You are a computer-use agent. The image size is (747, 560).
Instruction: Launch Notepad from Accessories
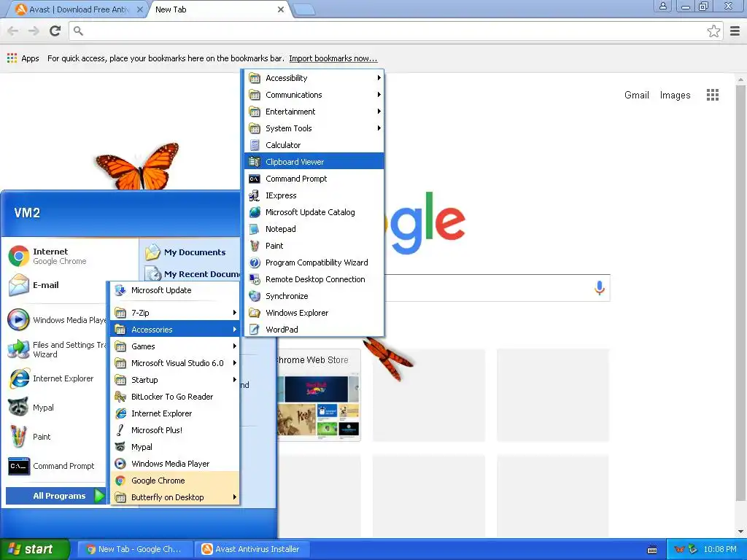pyautogui.click(x=314, y=228)
